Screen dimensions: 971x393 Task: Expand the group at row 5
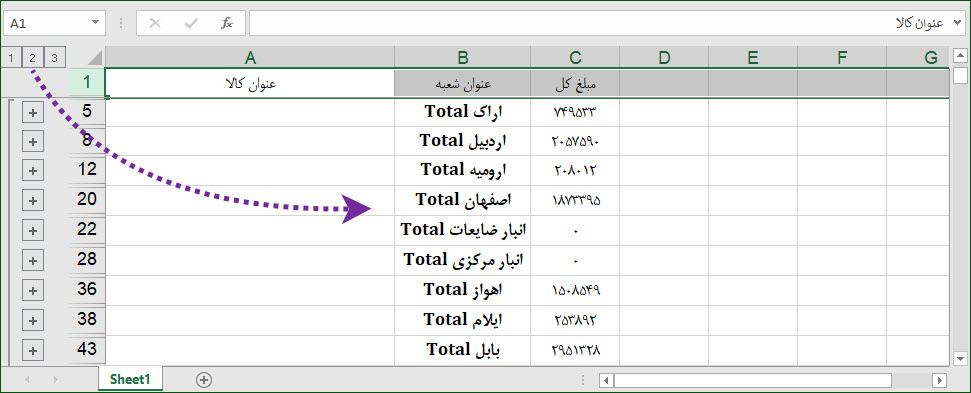coord(33,113)
